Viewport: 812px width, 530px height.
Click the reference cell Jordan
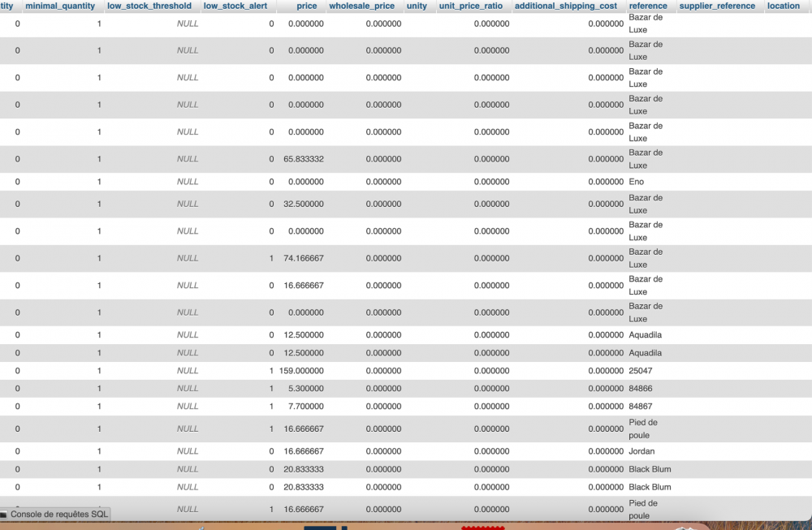641,451
